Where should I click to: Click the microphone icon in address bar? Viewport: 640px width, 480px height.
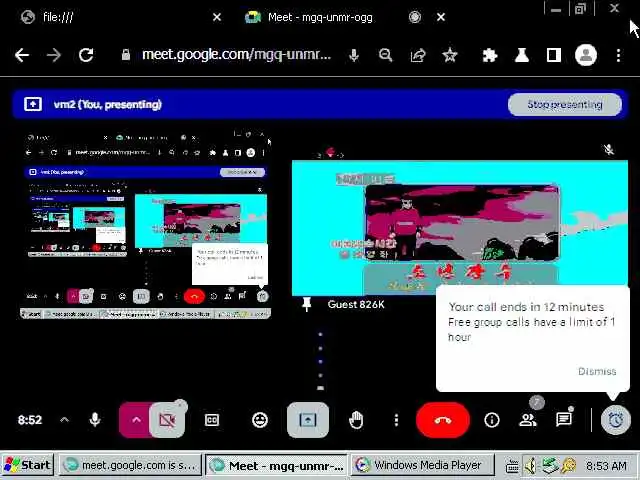(x=354, y=55)
